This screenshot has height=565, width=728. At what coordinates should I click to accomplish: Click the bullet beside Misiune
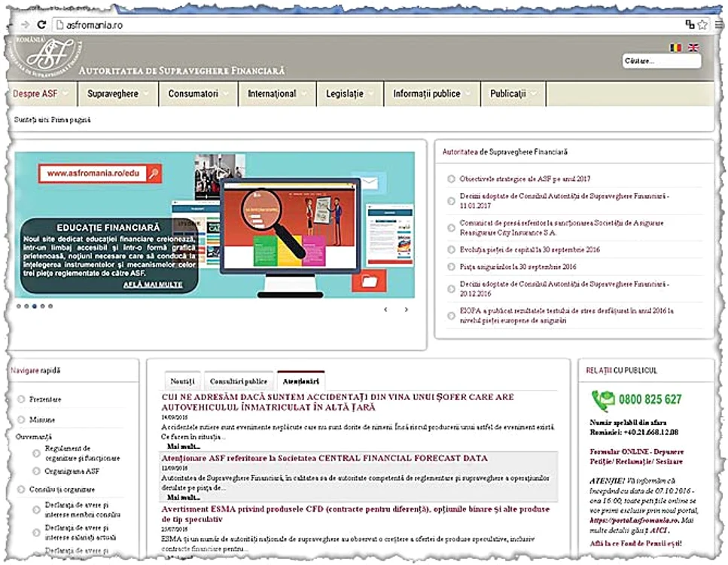click(21, 420)
